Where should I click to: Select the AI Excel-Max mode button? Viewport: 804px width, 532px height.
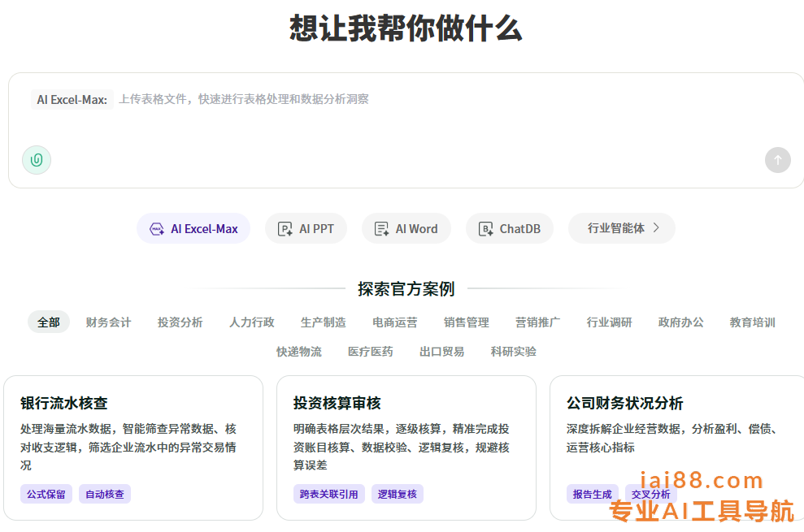(193, 228)
